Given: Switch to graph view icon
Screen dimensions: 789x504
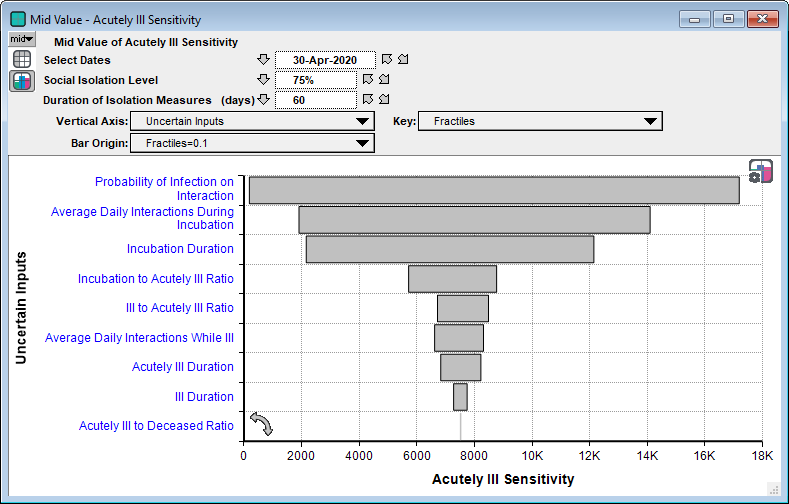Looking at the screenshot, I should [x=22, y=81].
